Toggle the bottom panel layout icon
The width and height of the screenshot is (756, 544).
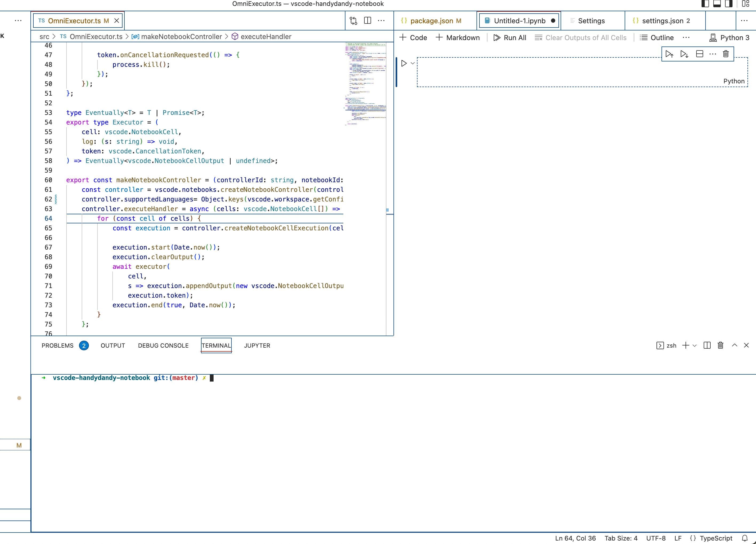717,4
